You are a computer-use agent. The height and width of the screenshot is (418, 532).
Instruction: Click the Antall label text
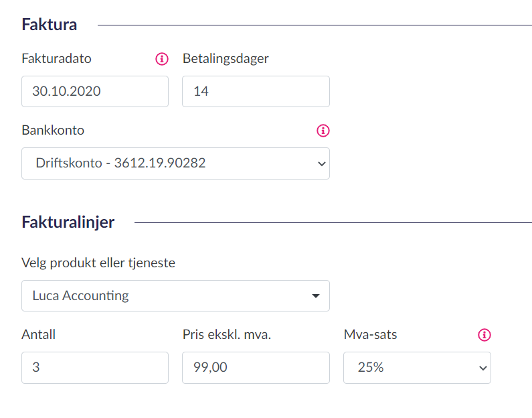39,334
